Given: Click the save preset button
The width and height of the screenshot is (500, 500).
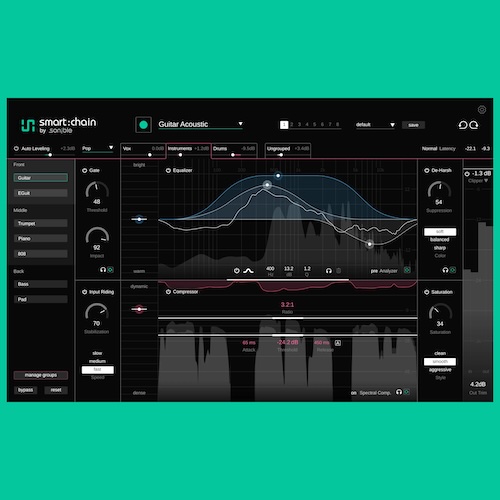Looking at the screenshot, I should [x=413, y=125].
